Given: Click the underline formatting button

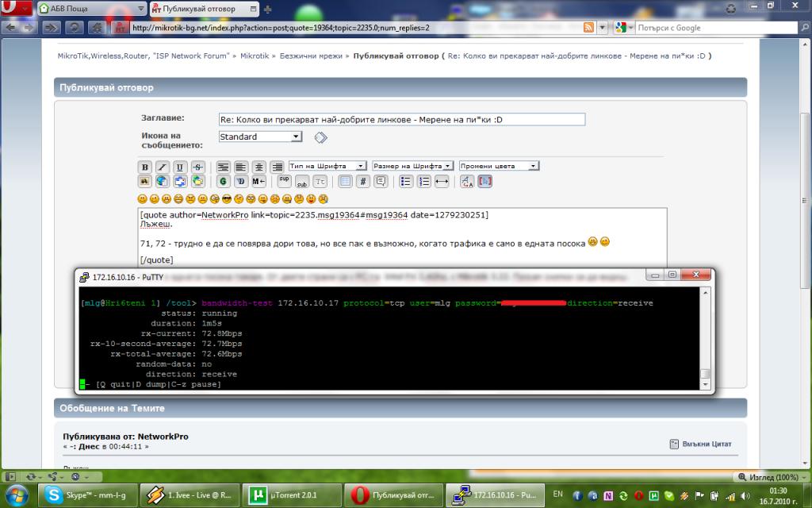Looking at the screenshot, I should coord(180,167).
